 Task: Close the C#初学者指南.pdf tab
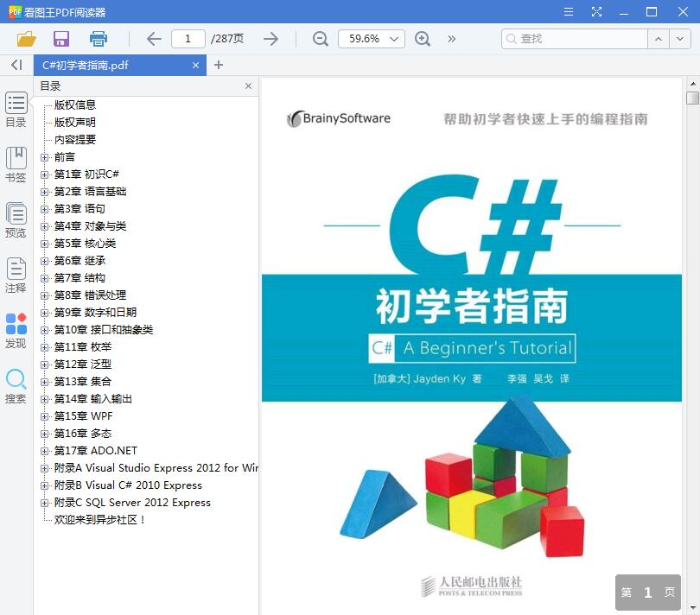pyautogui.click(x=195, y=65)
